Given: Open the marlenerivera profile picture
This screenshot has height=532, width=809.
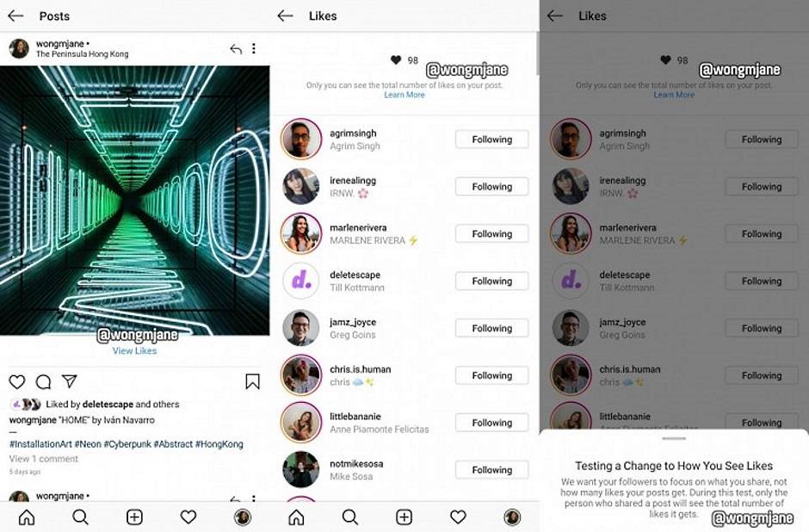Looking at the screenshot, I should [301, 233].
